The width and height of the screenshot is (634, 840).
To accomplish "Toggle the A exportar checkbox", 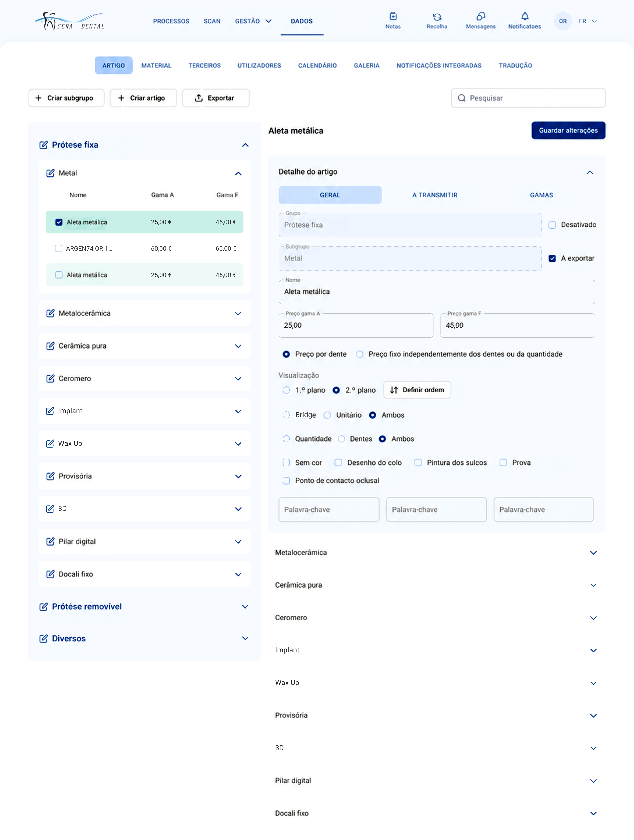I will pos(552,258).
